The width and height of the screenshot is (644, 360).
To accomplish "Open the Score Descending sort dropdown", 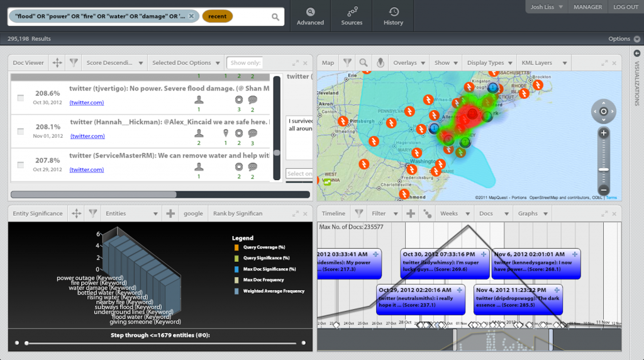I will [x=114, y=63].
